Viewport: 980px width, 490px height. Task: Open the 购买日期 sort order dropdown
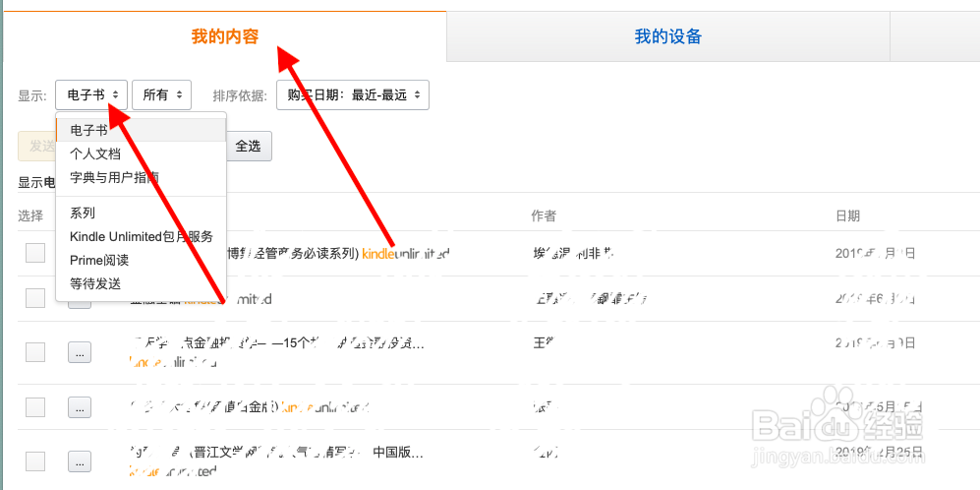(x=352, y=95)
